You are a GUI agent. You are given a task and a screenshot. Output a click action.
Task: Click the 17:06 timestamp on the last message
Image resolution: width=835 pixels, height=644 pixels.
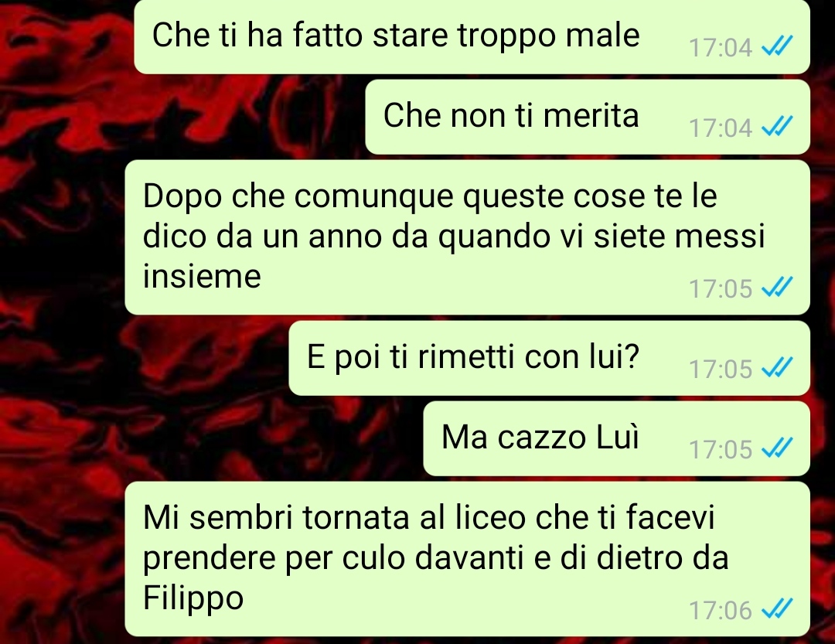(x=721, y=610)
